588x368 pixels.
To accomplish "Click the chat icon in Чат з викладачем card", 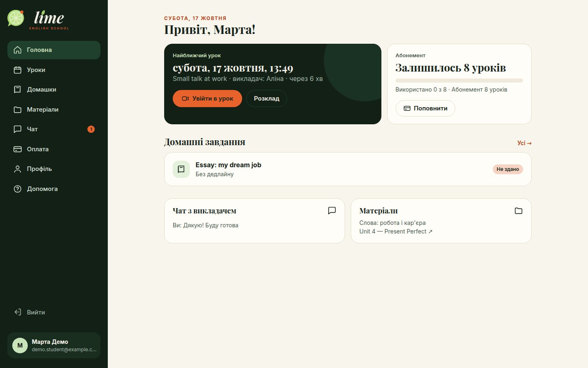I will click(x=332, y=211).
